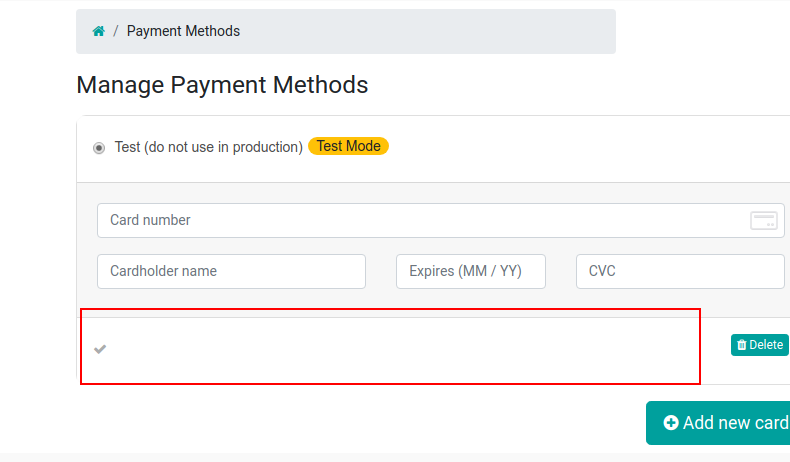Click the Payment Methods breadcrumb item

pyautogui.click(x=183, y=31)
